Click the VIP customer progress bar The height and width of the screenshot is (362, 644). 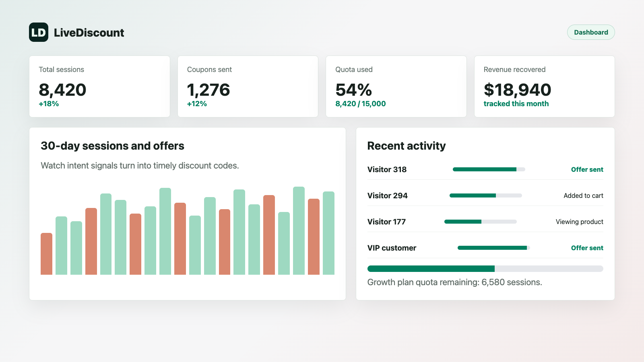(x=494, y=248)
